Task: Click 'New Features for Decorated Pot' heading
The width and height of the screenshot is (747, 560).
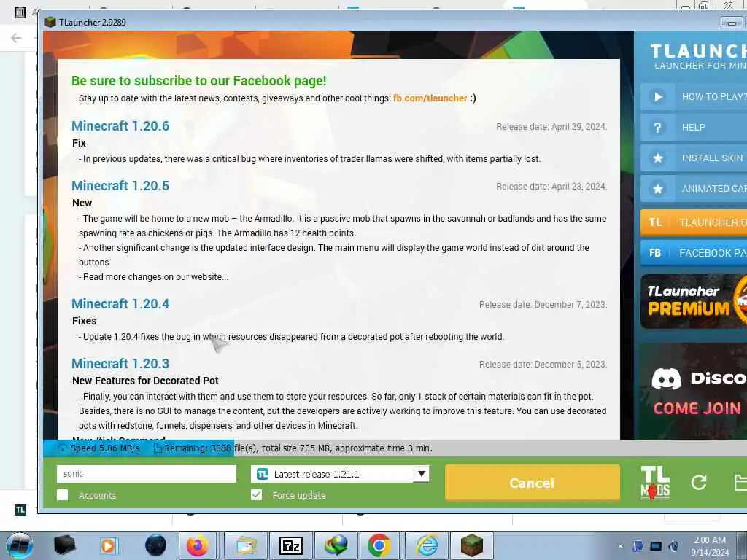Action: 145,381
